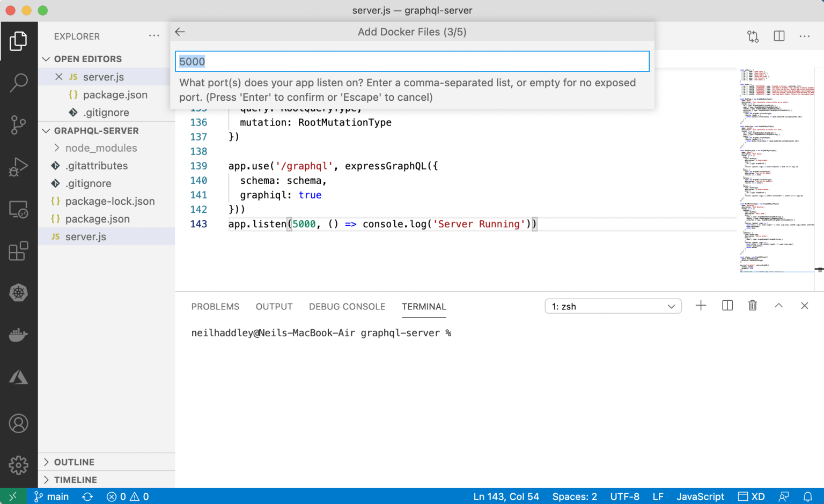The height and width of the screenshot is (504, 824).
Task: Expand the OUTLINE section
Action: point(74,462)
